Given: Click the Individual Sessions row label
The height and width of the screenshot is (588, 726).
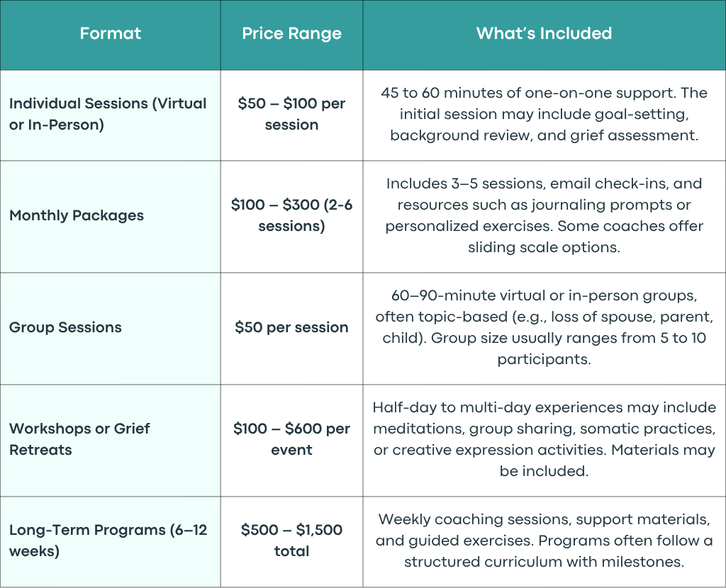Looking at the screenshot, I should point(108,114).
